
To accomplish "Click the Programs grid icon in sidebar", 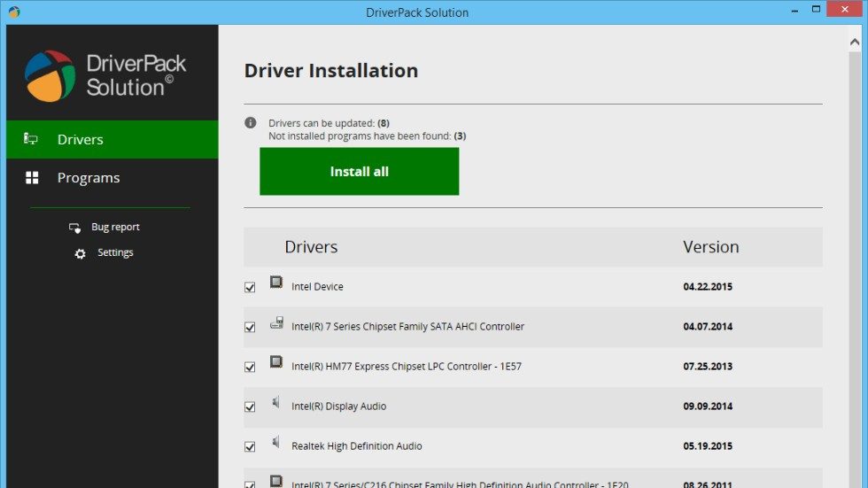I will [x=32, y=178].
